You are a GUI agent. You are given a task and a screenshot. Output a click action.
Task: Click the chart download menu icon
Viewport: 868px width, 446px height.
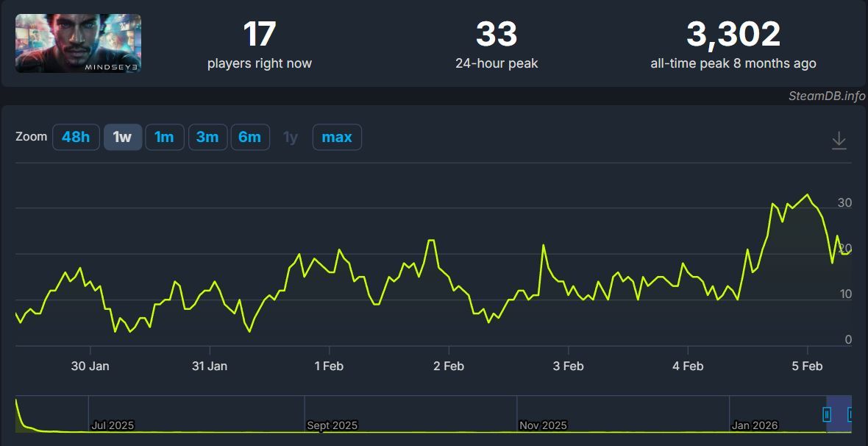(839, 141)
